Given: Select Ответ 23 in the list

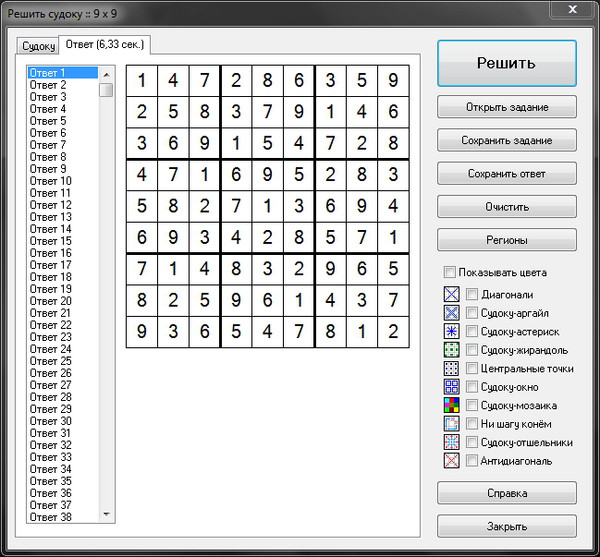Looking at the screenshot, I should pos(63,337).
